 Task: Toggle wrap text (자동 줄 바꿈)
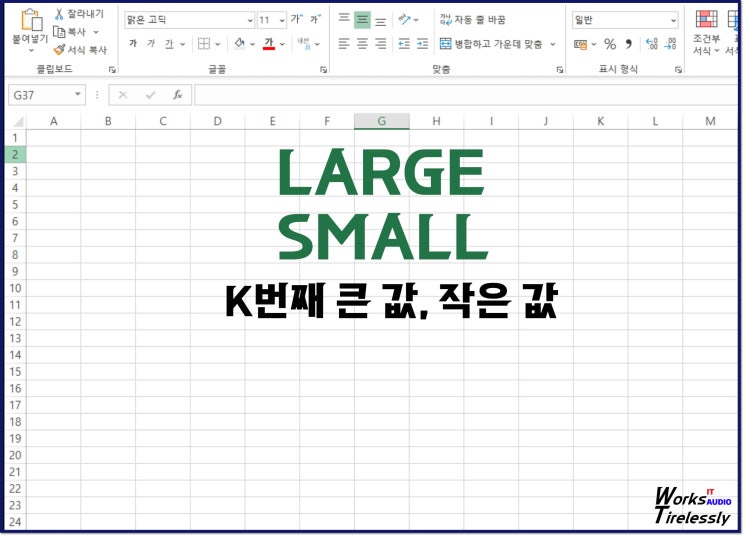[x=472, y=19]
